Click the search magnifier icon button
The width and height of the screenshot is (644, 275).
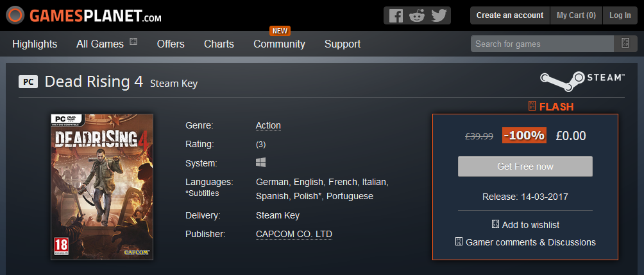point(625,44)
